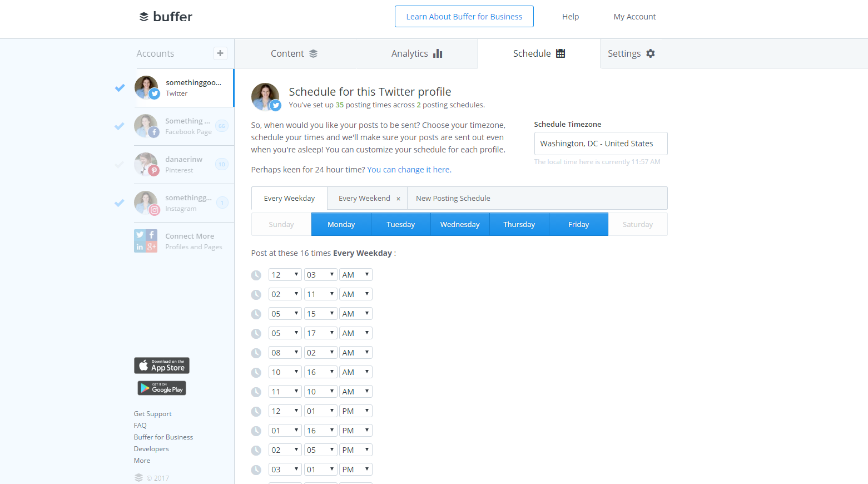Image resolution: width=868 pixels, height=484 pixels.
Task: Click the Twitter account avatar in sidebar
Action: coord(146,87)
